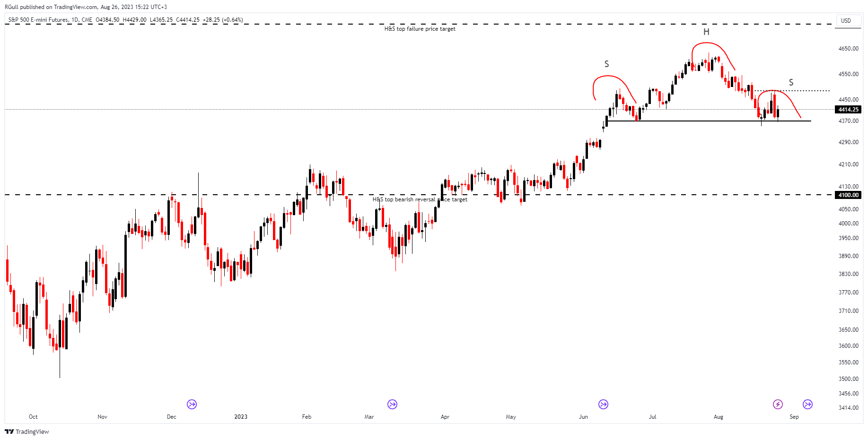This screenshot has height=440, width=868.
Task: Click the Mar label on time axis
Action: point(369,417)
